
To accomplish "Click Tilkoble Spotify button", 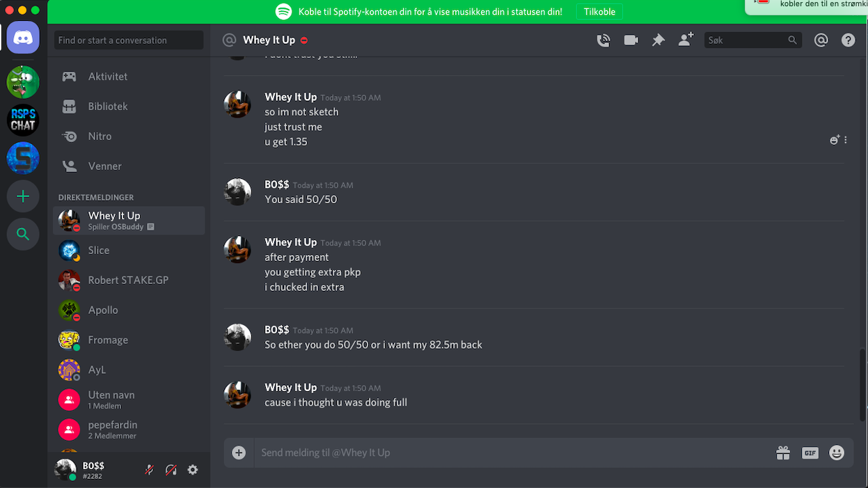I will pos(599,12).
